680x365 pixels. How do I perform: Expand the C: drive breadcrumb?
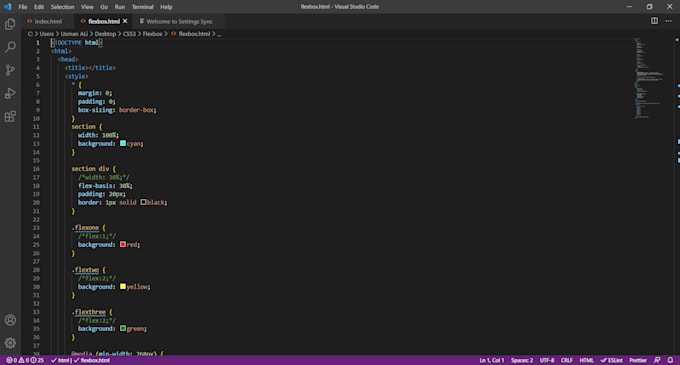click(30, 34)
